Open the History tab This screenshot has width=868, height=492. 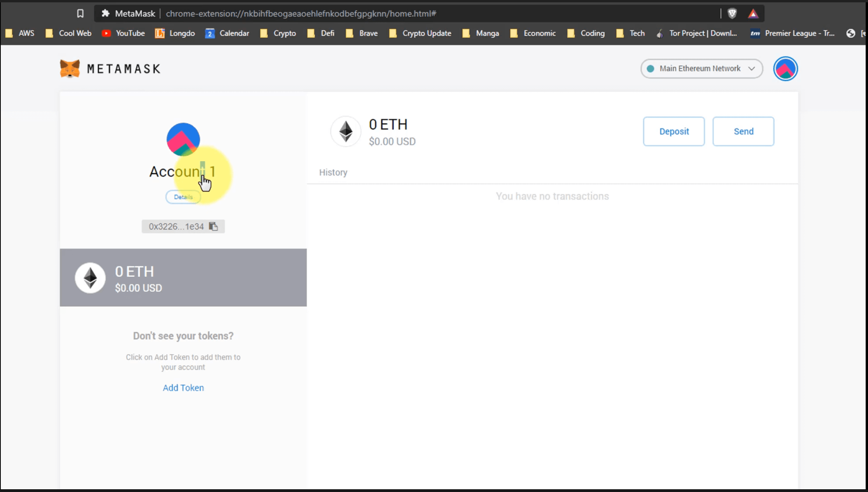coord(333,172)
